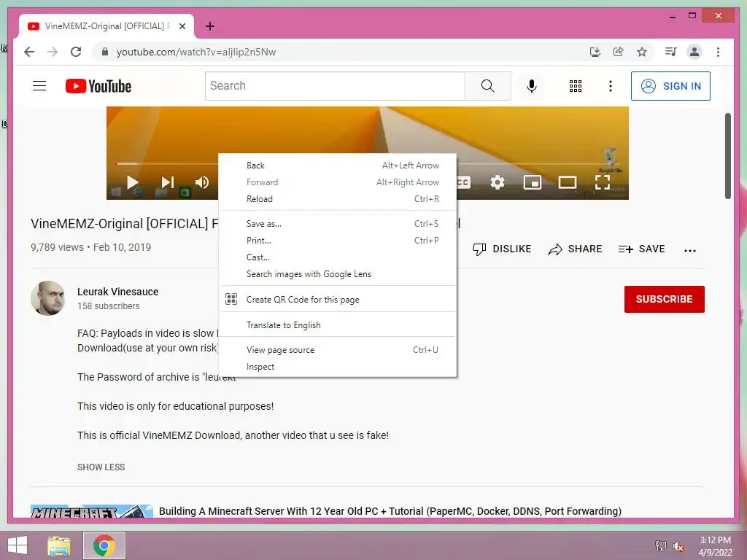
Task: Open the Chrome profile avatar
Action: click(694, 52)
